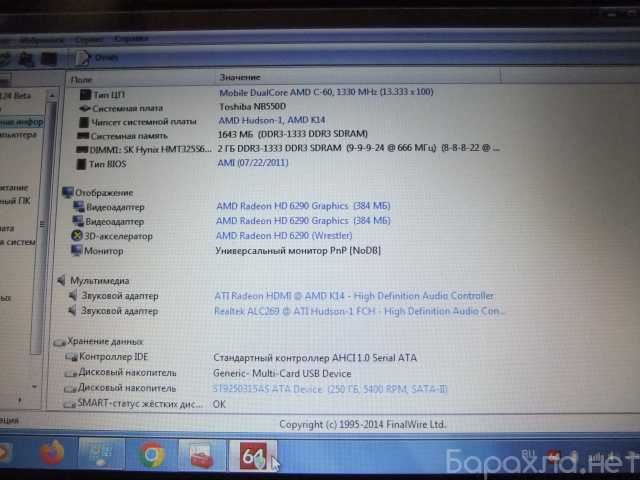Click the motherboard icon beside Системная плата
This screenshot has width=640, height=480.
coord(84,109)
